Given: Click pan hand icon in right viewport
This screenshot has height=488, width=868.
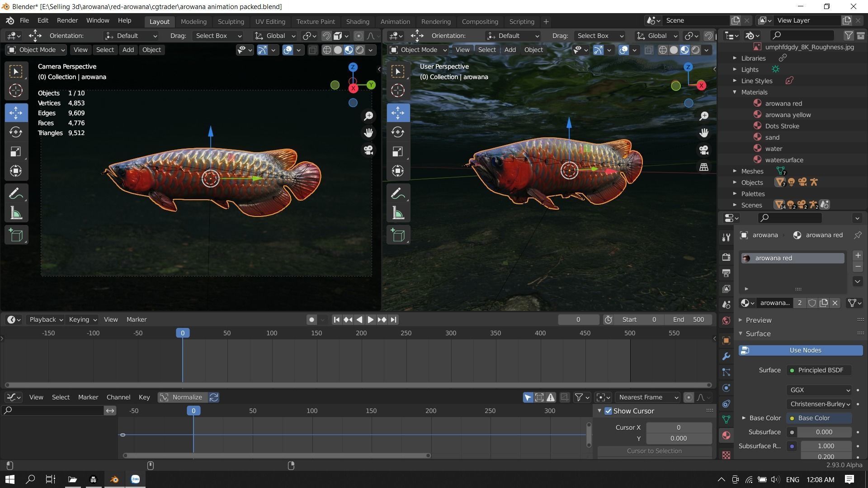Looking at the screenshot, I should point(704,133).
